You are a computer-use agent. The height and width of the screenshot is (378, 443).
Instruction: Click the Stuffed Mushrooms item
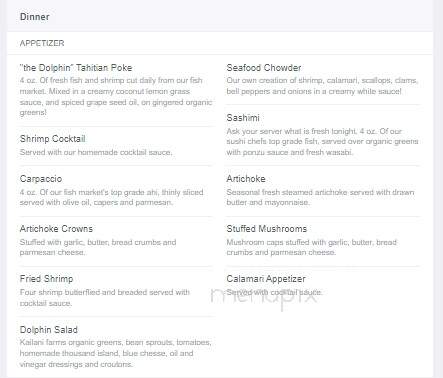click(x=267, y=229)
